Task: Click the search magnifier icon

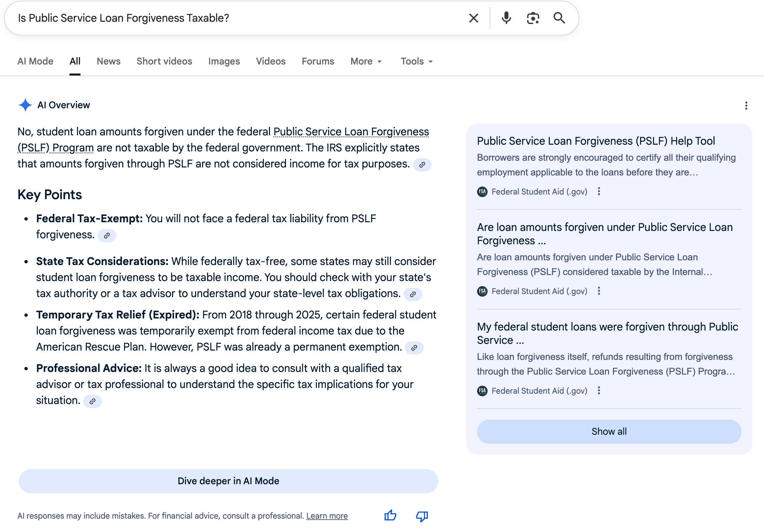Action: pos(559,18)
